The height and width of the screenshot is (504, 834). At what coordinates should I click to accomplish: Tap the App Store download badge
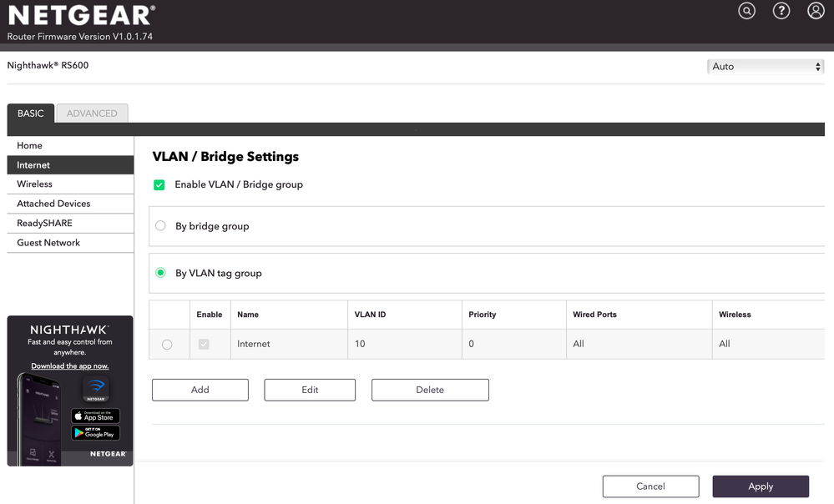[x=95, y=416]
